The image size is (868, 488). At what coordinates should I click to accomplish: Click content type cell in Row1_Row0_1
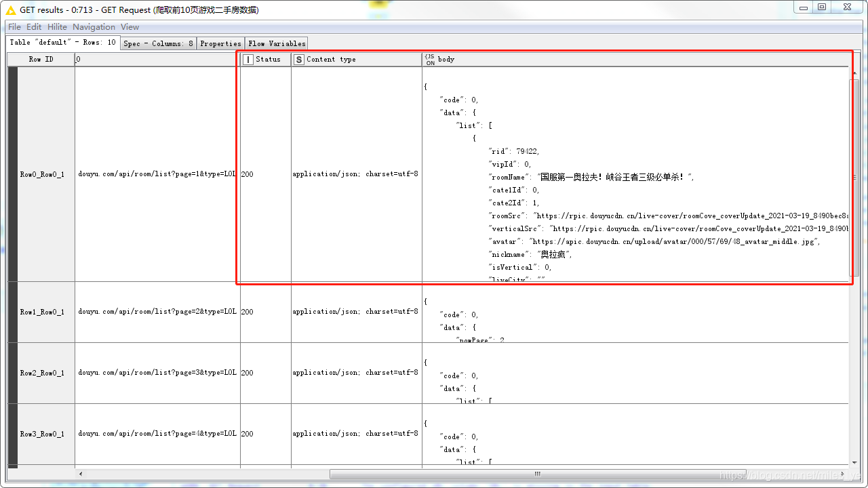coord(356,312)
